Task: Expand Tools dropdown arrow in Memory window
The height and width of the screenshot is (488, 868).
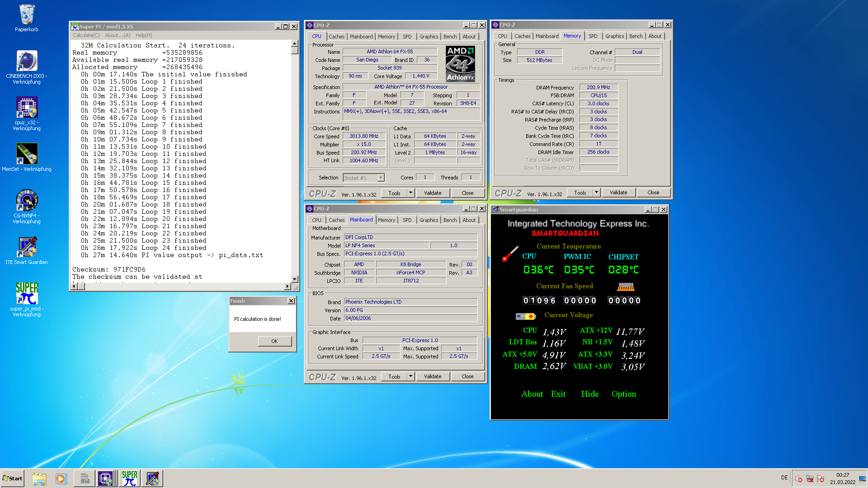Action: (596, 192)
